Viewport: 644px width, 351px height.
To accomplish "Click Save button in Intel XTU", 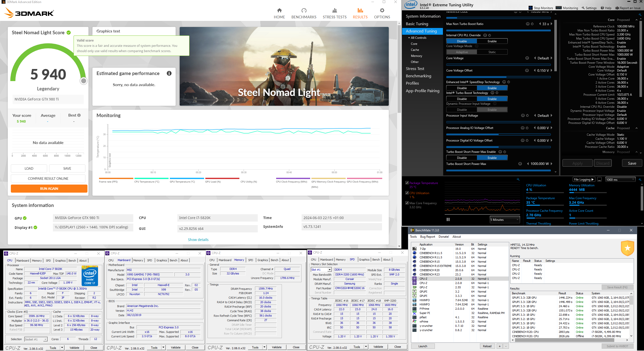I will [632, 163].
